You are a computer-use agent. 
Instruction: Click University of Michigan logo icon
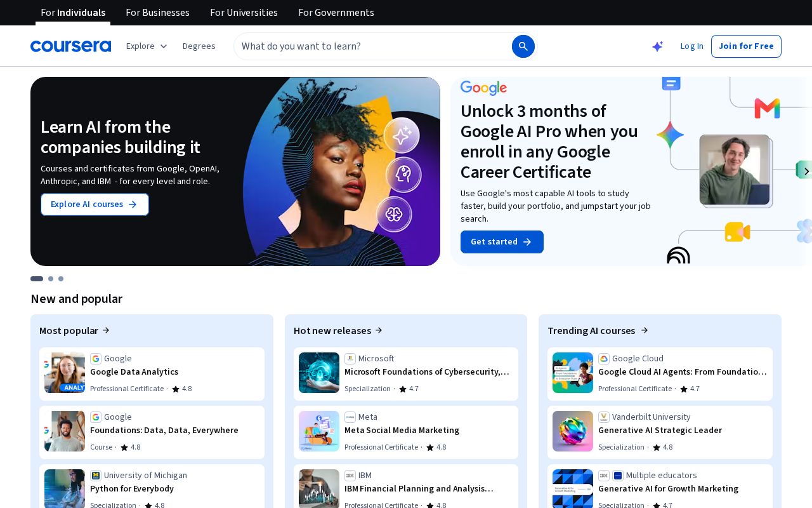(96, 476)
